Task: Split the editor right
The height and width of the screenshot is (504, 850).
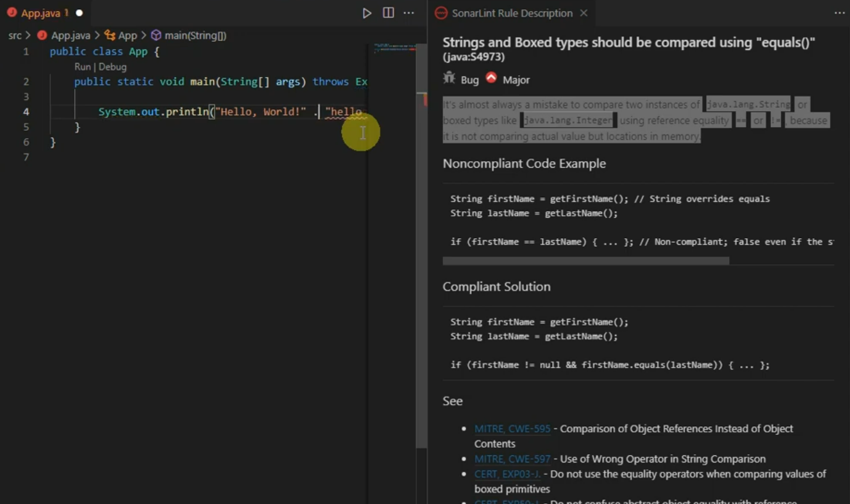Action: coord(388,13)
